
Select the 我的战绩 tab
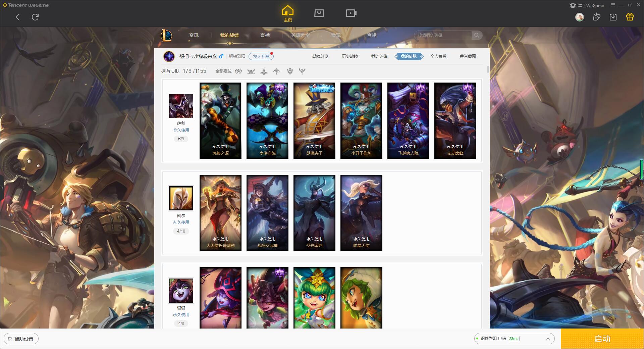pos(229,35)
